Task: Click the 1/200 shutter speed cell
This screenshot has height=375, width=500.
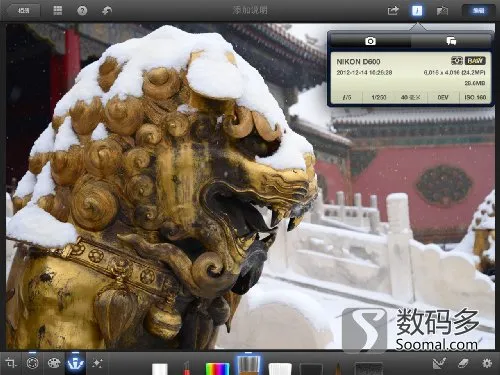Action: (379, 97)
